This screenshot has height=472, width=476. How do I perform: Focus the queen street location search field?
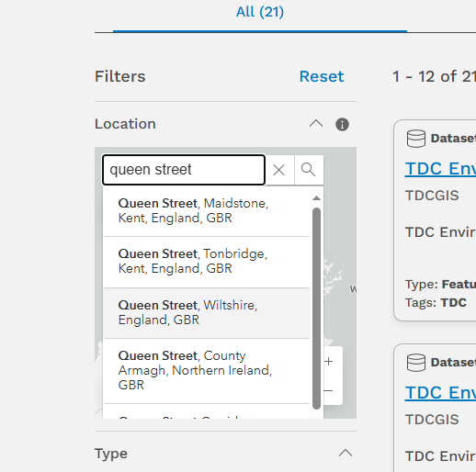click(184, 170)
